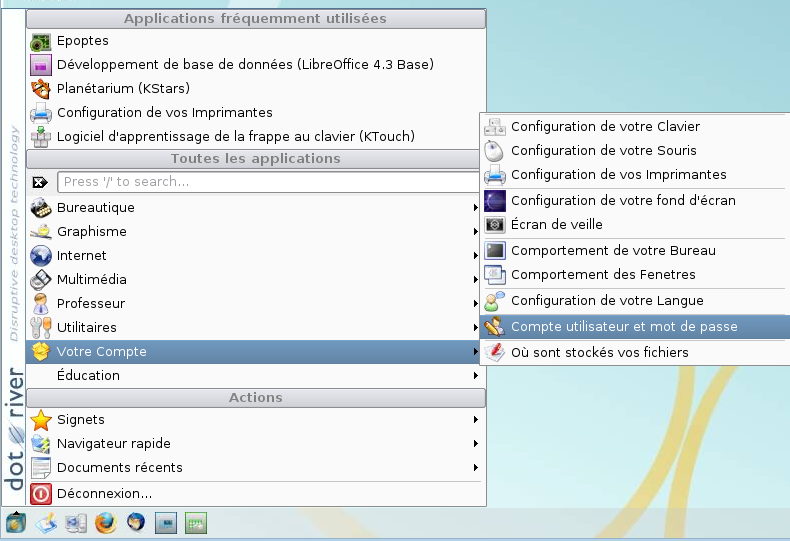790x541 pixels.
Task: Choose Configuration de votre fond d'écran
Action: [x=623, y=200]
